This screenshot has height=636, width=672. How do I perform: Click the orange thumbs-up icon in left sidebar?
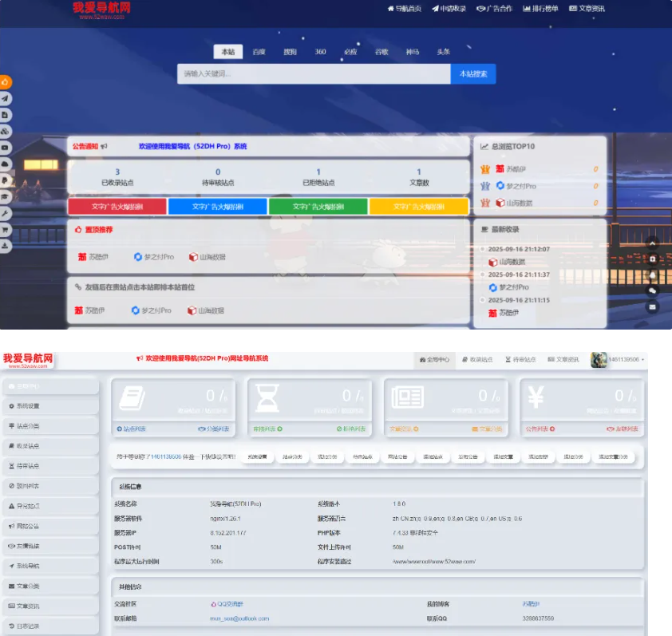pyautogui.click(x=6, y=82)
